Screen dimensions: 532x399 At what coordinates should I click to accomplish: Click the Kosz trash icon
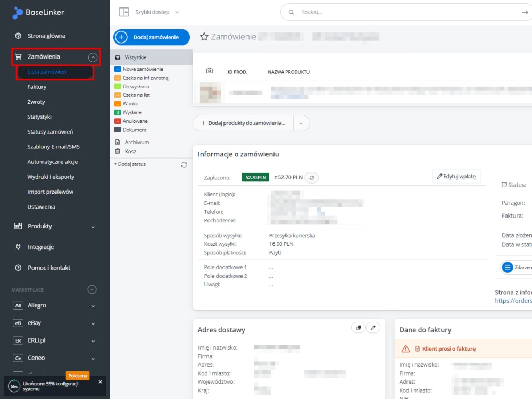[118, 151]
